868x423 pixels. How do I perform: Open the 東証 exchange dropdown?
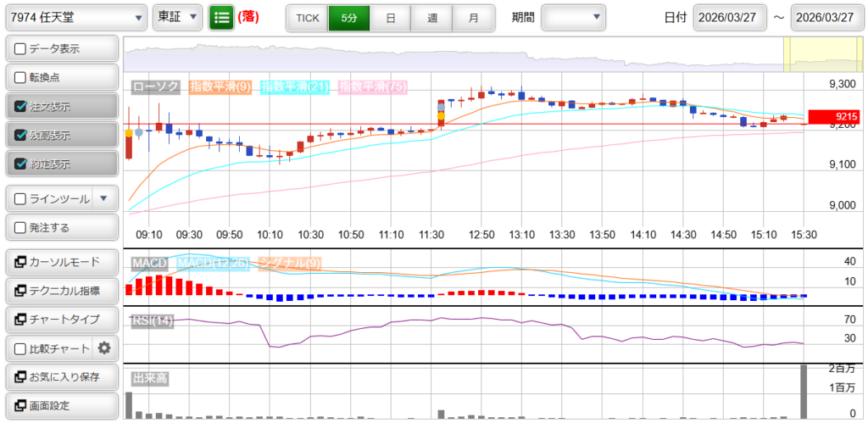[x=178, y=17]
